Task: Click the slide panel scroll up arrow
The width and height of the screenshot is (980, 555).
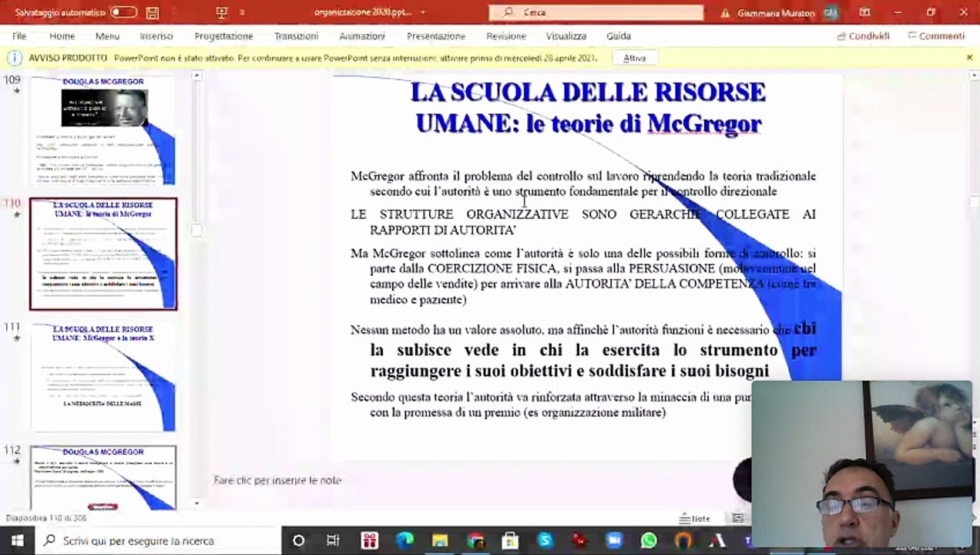Action: 196,76
